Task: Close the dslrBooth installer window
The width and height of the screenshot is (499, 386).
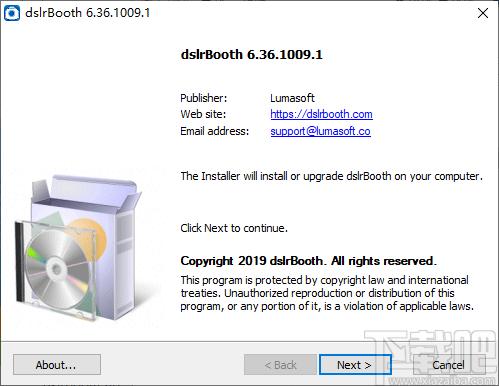Action: tap(483, 13)
